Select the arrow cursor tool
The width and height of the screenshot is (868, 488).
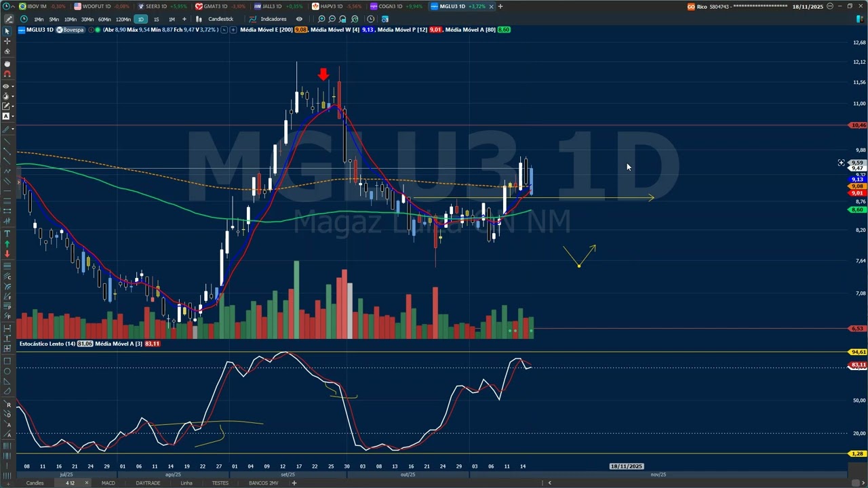(7, 31)
